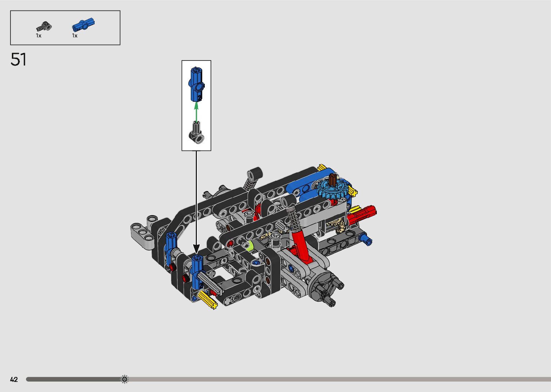Viewport: 551px width, 392px height.
Task: Click the yellow axle at the model's front
Action: pyautogui.click(x=208, y=299)
